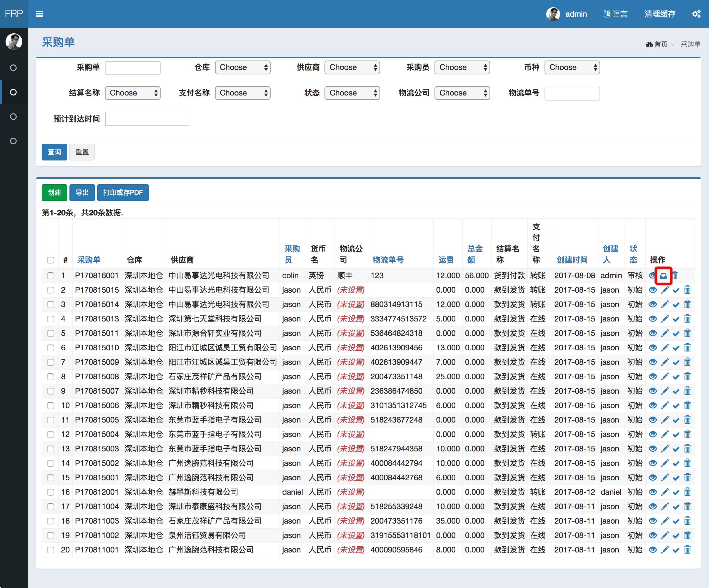Tick checkbox for row P170815010

pos(51,348)
